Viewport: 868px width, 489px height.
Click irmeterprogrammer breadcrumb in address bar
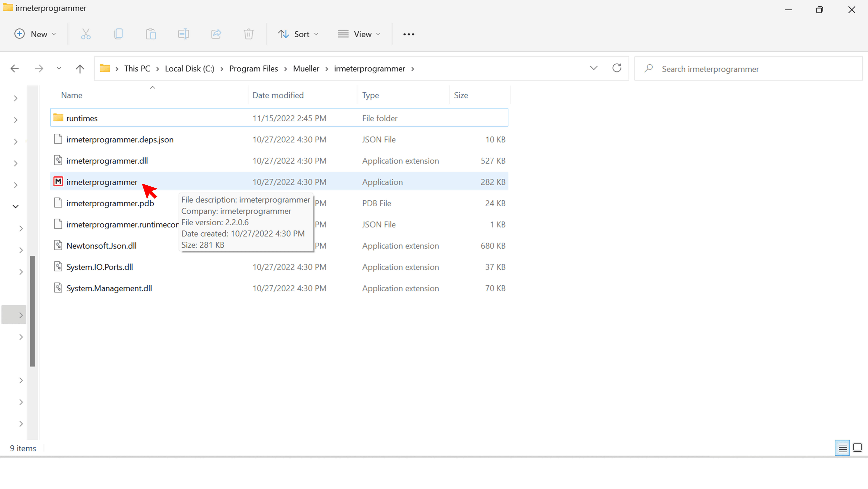370,69
